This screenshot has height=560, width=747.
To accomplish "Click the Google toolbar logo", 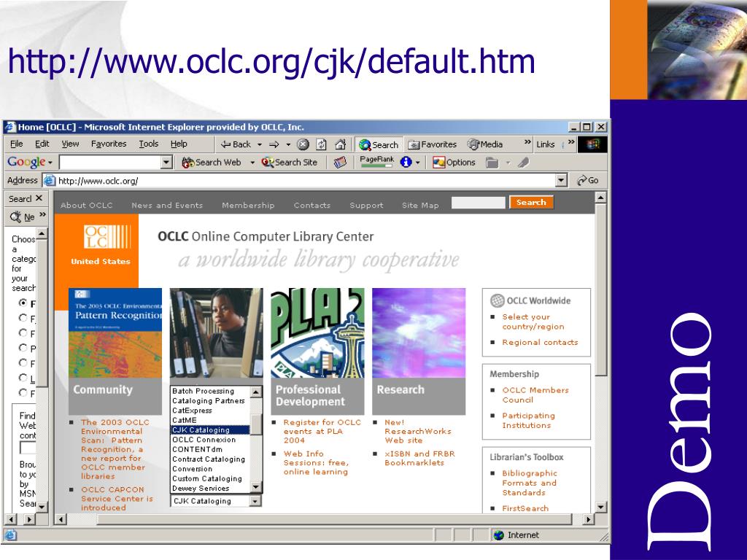I will point(26,162).
